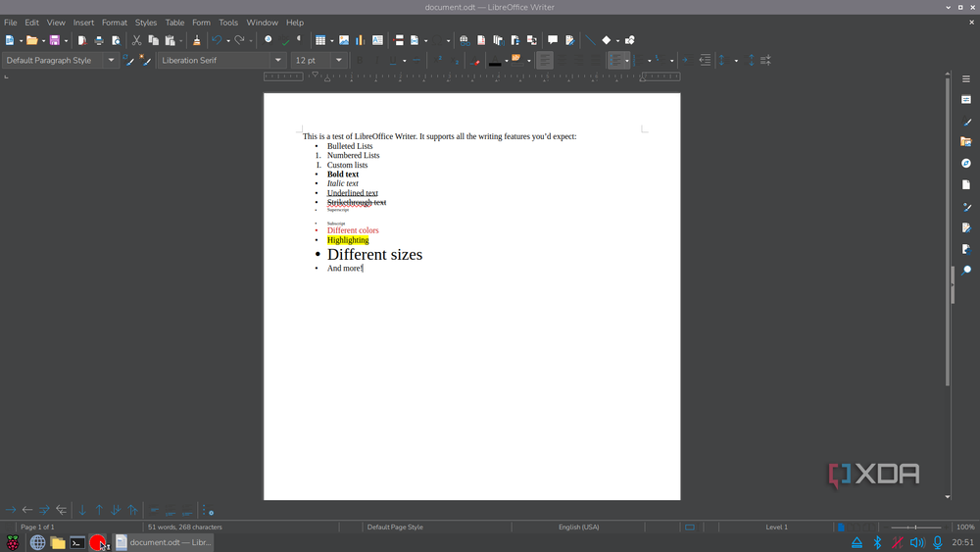
Task: Click the font color black swatch
Action: [x=495, y=60]
